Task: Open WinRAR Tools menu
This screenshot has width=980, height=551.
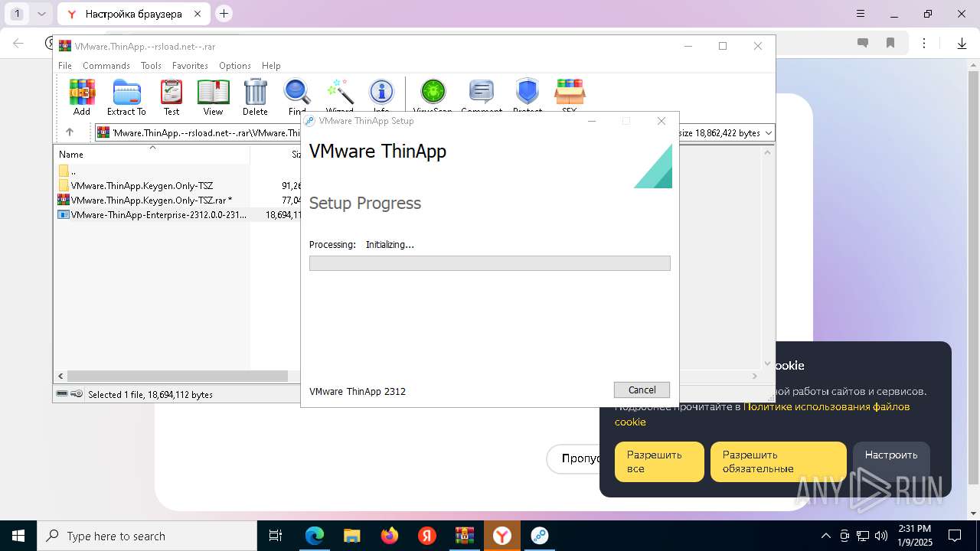Action: click(x=151, y=66)
